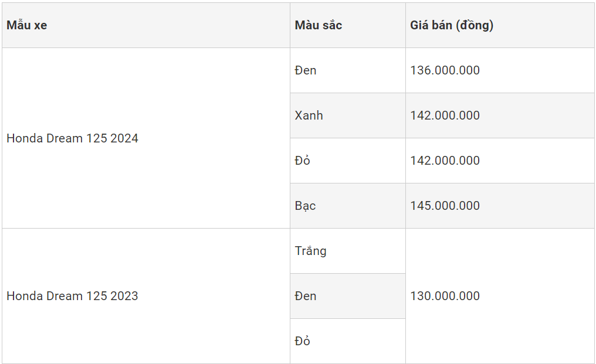The height and width of the screenshot is (364, 596).
Task: Click the 'Xanh' color cell
Action: 309,115
